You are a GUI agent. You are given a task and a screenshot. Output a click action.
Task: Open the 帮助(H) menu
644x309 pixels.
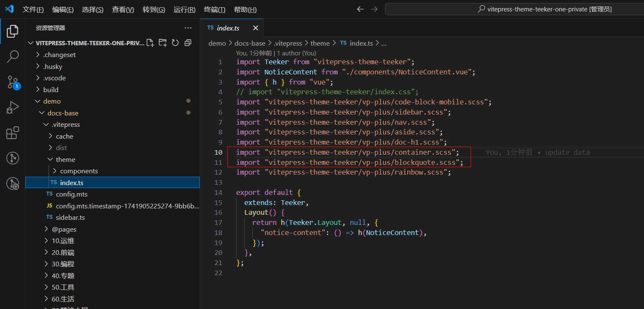pos(245,9)
